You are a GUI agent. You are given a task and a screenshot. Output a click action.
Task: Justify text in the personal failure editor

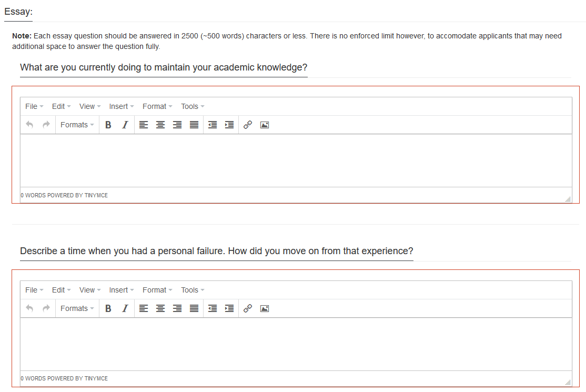194,308
